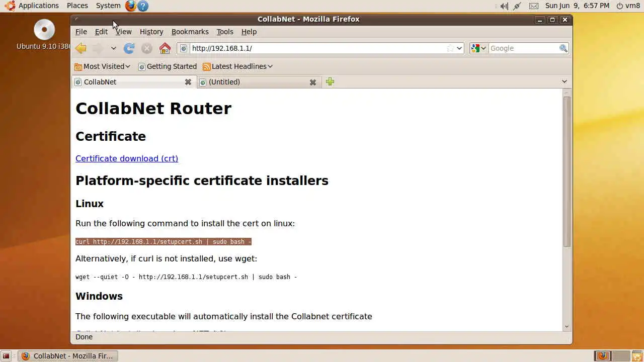This screenshot has width=644, height=362.
Task: Maximize the Firefox window
Action: coord(552,20)
